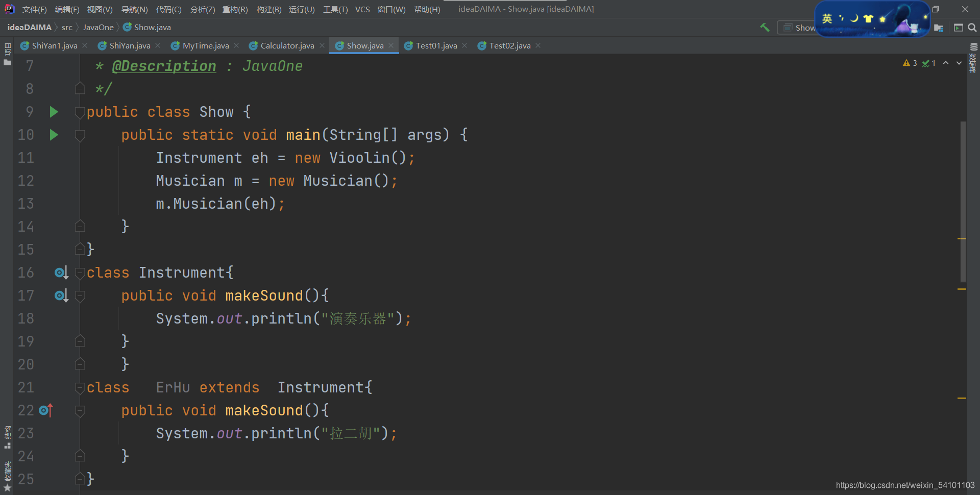Switch to the ShiYan1.java tab

pyautogui.click(x=55, y=45)
